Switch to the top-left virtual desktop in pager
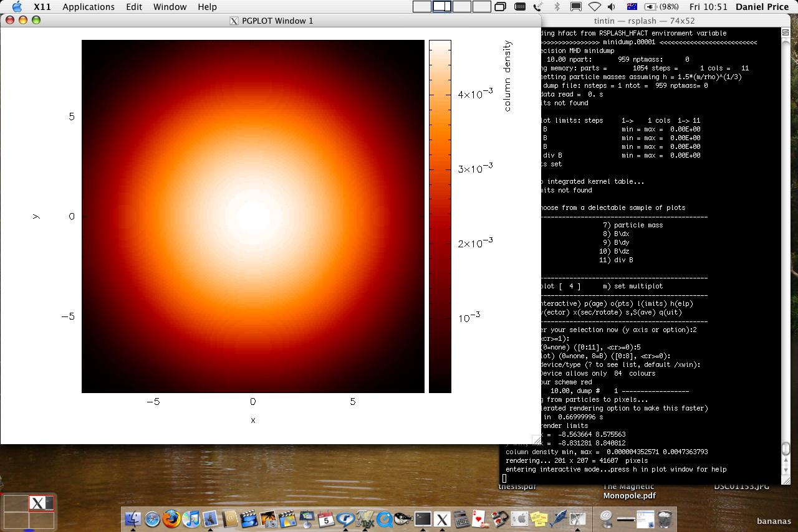Viewport: 798px width, 532px height. pos(16,503)
